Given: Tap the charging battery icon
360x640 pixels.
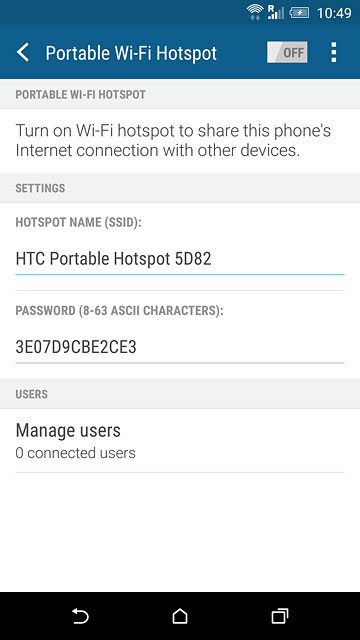Looking at the screenshot, I should click(299, 13).
